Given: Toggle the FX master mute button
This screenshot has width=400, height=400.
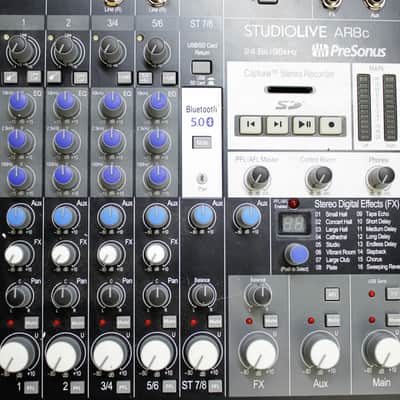Looking at the screenshot, I should [271, 321].
